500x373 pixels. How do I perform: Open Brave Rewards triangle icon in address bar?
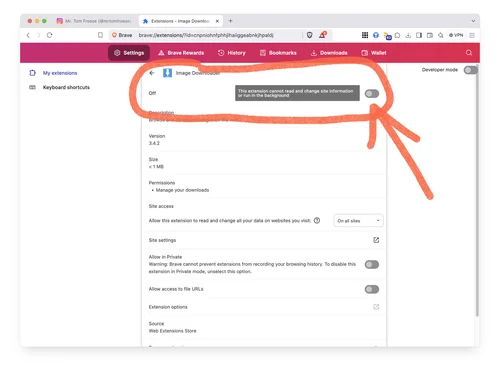[322, 34]
